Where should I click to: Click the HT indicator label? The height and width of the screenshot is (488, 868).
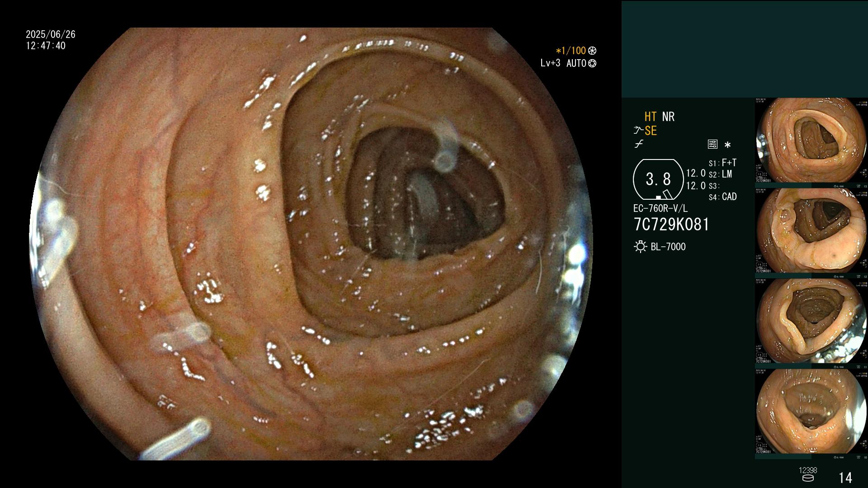tap(651, 117)
